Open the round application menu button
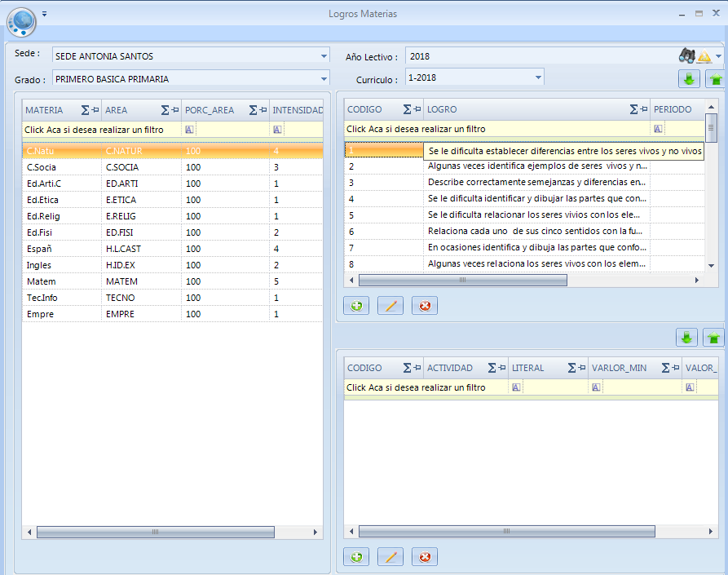The image size is (728, 575). click(x=22, y=20)
